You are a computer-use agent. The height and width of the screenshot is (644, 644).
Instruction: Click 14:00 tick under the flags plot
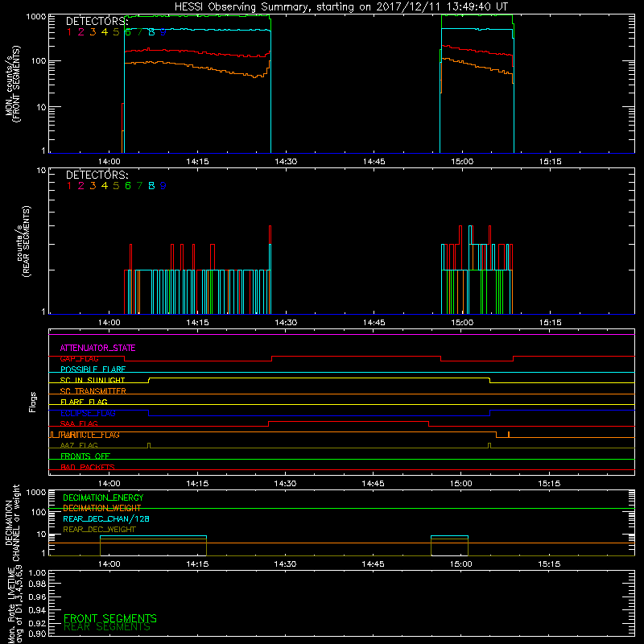[109, 484]
